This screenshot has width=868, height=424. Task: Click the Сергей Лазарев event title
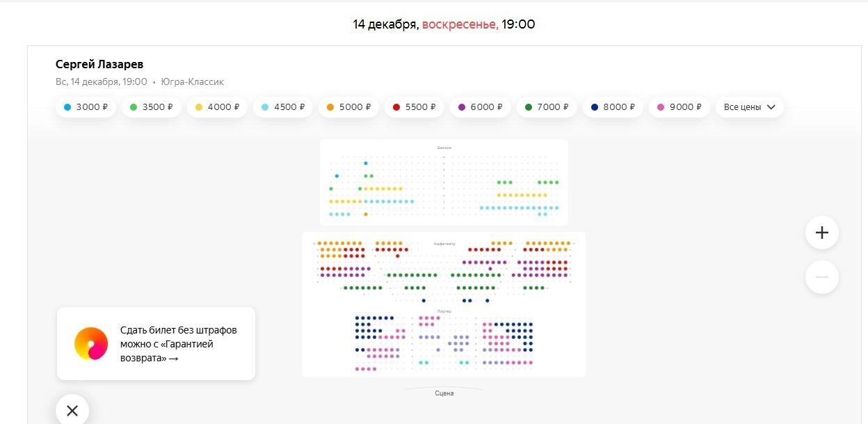point(99,64)
